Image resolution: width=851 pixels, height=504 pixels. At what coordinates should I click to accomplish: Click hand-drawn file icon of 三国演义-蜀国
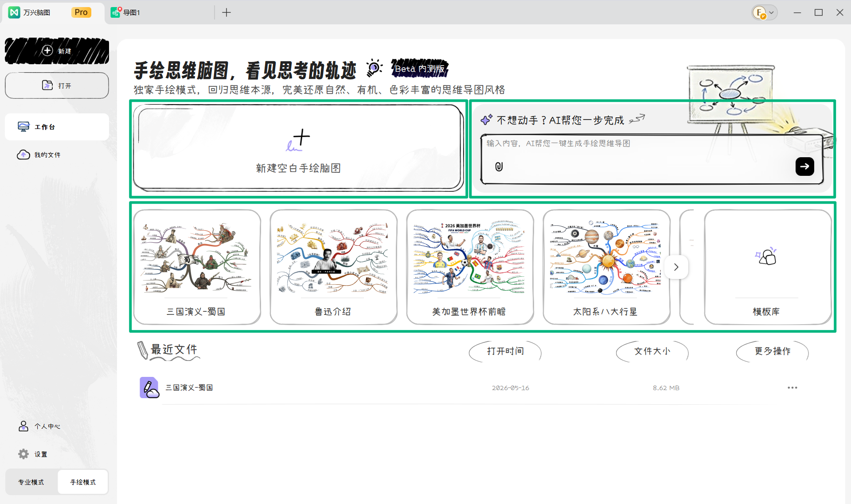tap(149, 388)
